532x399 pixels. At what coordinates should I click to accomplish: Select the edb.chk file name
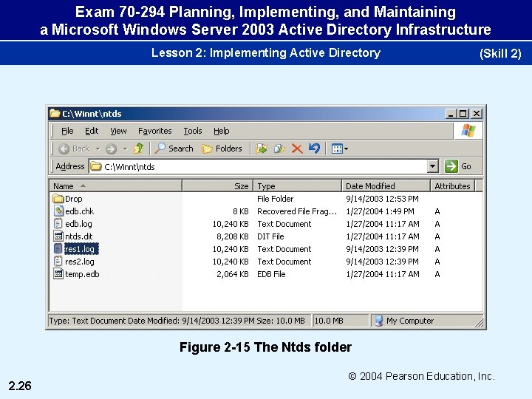(79, 211)
